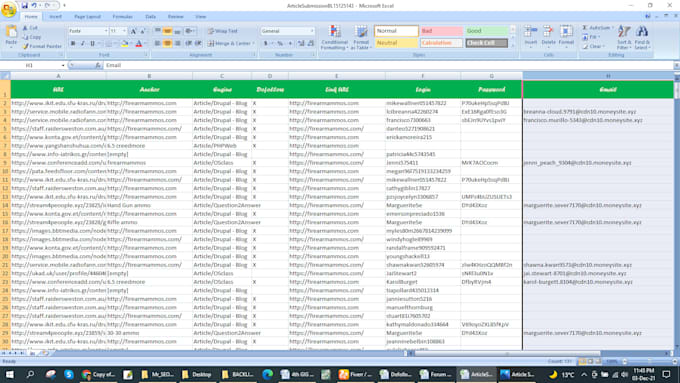
Task: Open the Format as Table gallery
Action: (x=361, y=37)
